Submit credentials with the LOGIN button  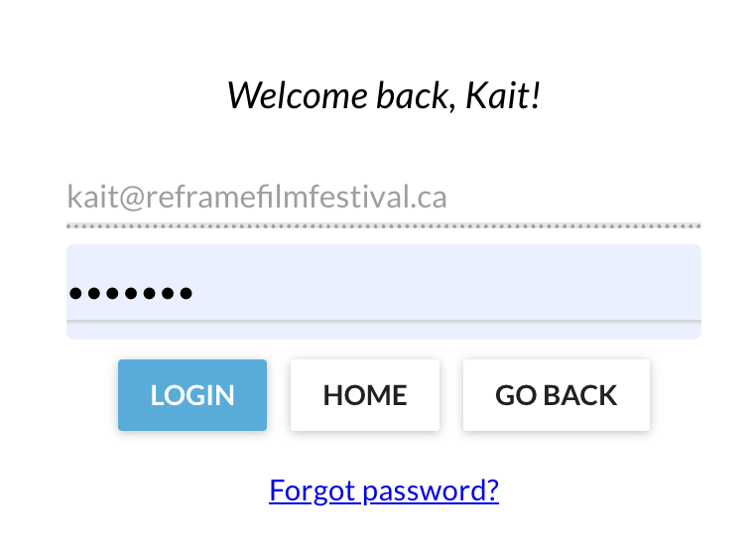coord(192,395)
